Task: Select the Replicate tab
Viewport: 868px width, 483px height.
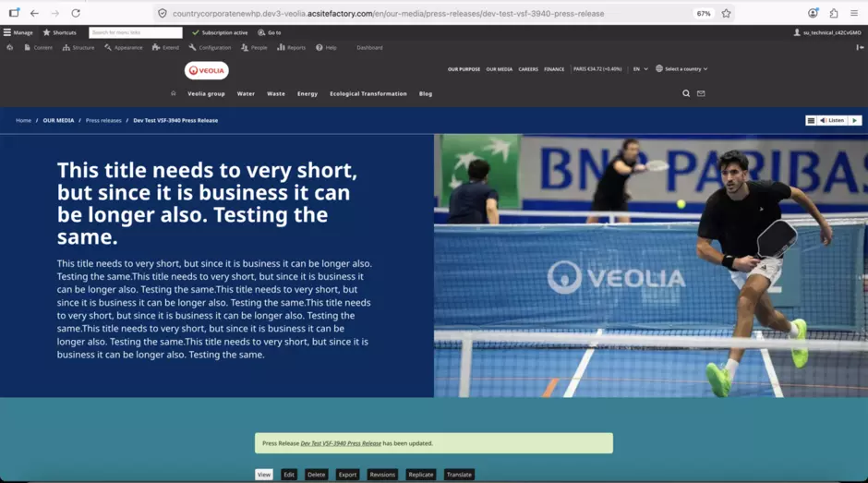Action: pyautogui.click(x=421, y=475)
